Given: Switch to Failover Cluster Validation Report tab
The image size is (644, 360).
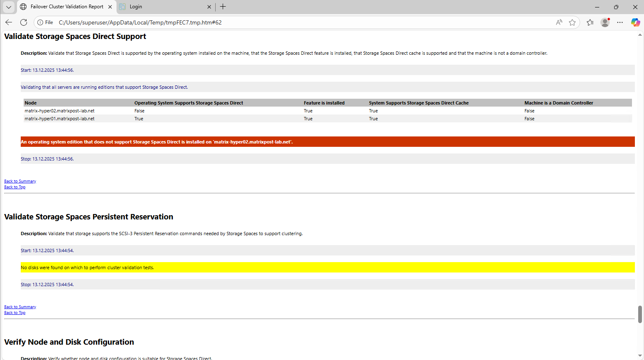Looking at the screenshot, I should coord(66,7).
